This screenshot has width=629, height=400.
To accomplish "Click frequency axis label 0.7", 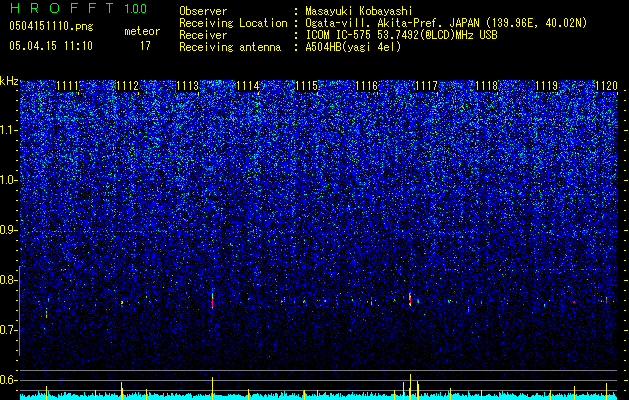I will click(9, 330).
